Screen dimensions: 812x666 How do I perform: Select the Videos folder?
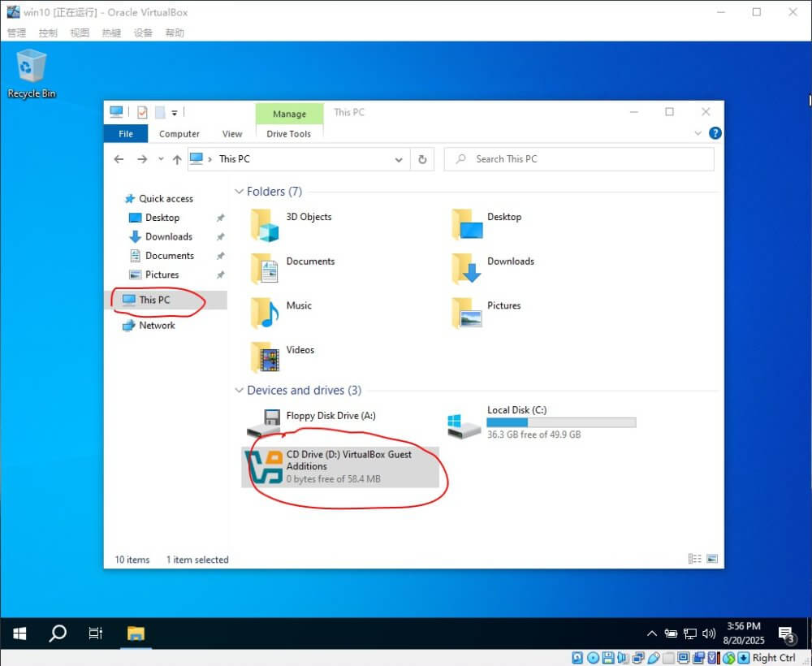tap(283, 357)
